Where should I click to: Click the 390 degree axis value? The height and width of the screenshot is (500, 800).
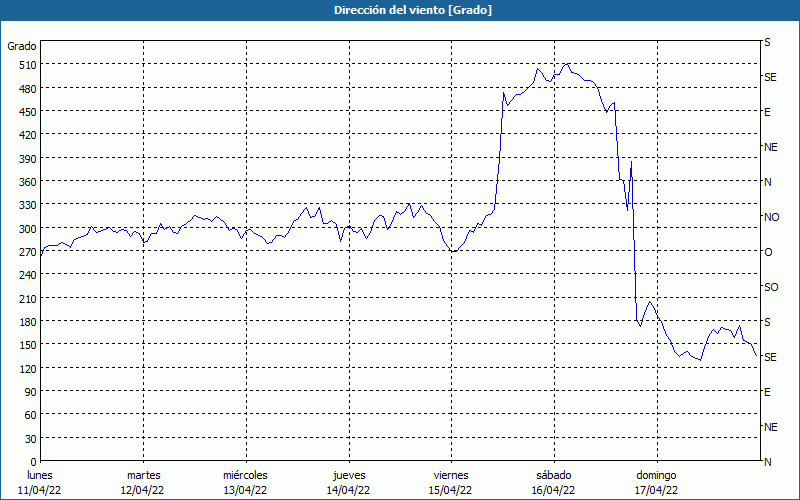click(29, 159)
